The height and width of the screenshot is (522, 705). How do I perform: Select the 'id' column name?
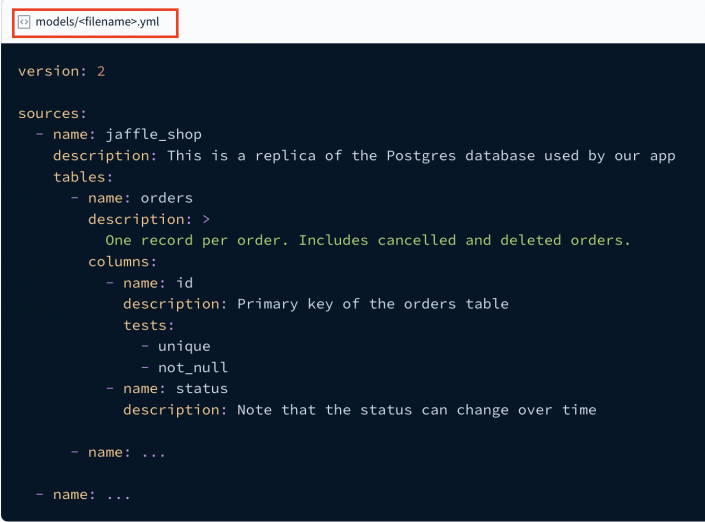(184, 283)
